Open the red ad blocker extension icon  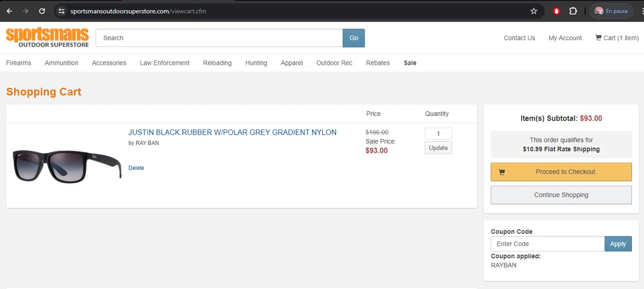(x=556, y=11)
